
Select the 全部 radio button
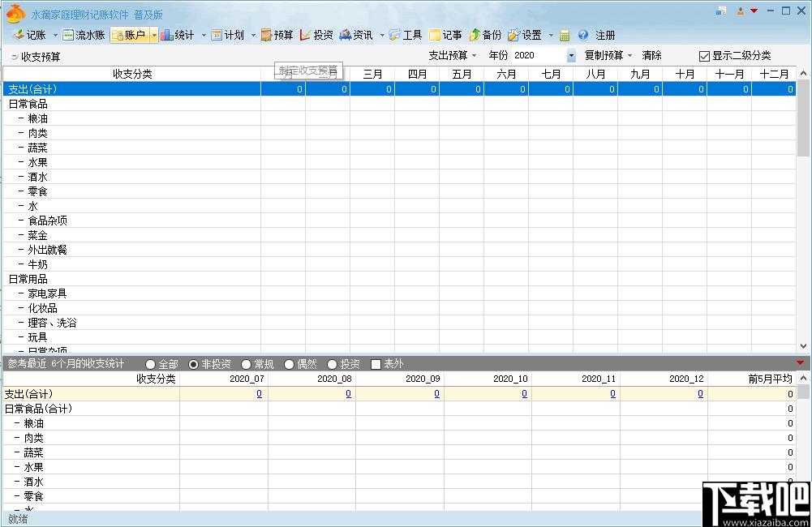pyautogui.click(x=150, y=365)
